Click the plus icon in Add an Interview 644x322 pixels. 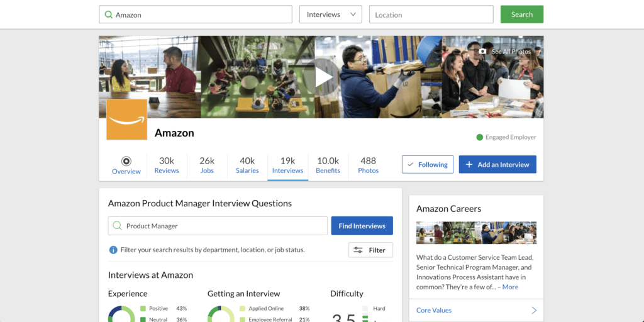point(469,164)
